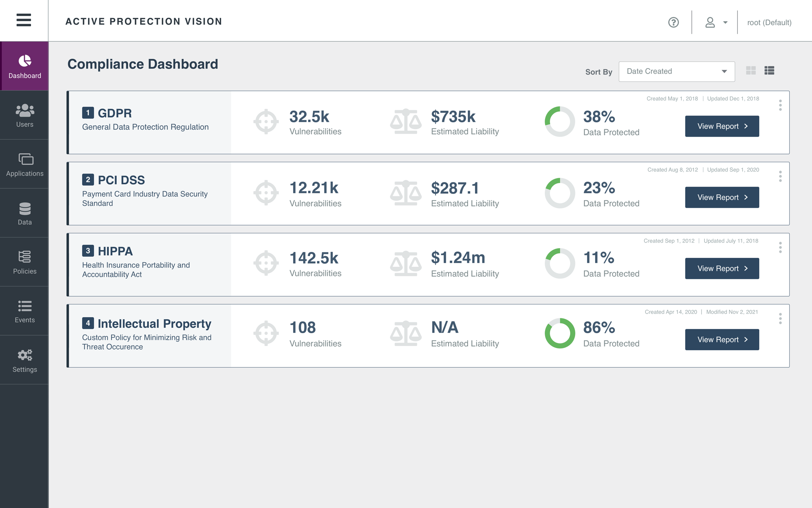
Task: Open the hamburger navigation menu
Action: (x=24, y=20)
